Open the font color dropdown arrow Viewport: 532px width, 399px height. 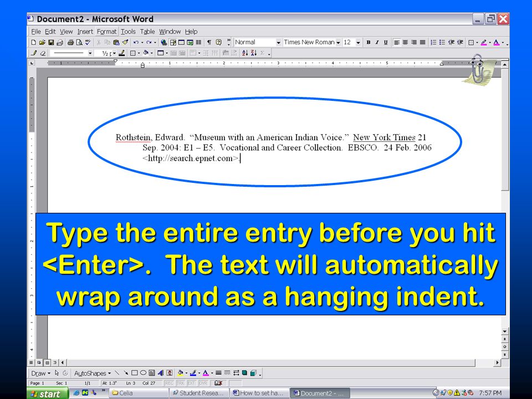coord(503,43)
